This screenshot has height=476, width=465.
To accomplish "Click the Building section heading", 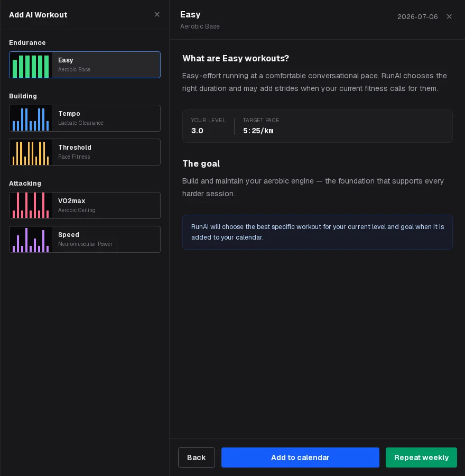I will [23, 96].
